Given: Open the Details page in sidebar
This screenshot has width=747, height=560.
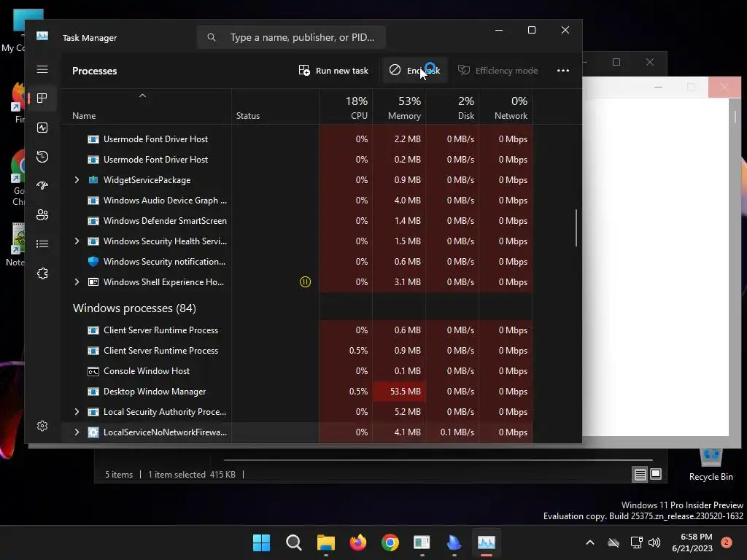Looking at the screenshot, I should pos(42,244).
